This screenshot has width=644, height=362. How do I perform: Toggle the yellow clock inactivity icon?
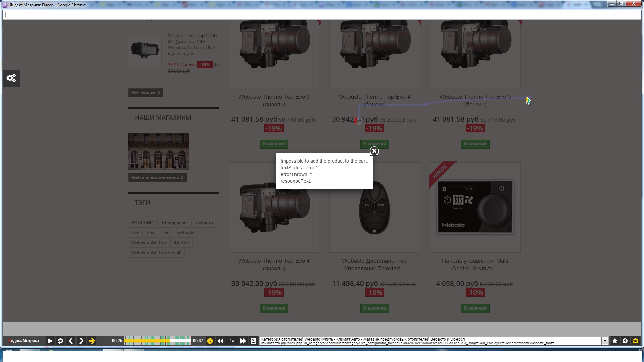pos(210,341)
